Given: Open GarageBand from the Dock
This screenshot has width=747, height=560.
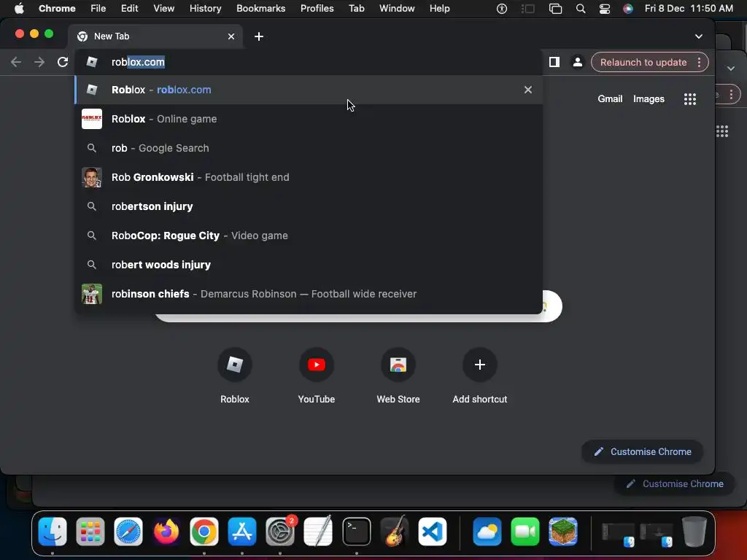Looking at the screenshot, I should click(x=395, y=532).
